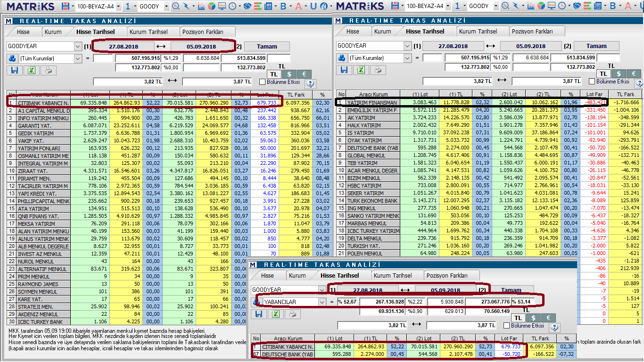Click the 05.09.2018 date button in right window

tap(531, 46)
